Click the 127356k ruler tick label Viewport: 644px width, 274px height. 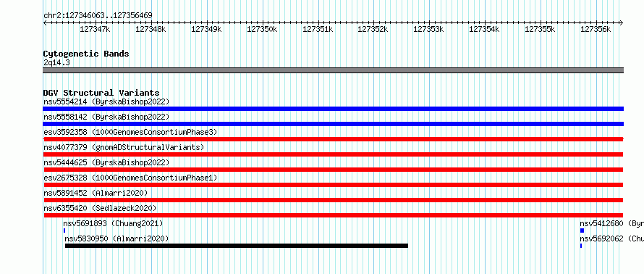pos(596,30)
